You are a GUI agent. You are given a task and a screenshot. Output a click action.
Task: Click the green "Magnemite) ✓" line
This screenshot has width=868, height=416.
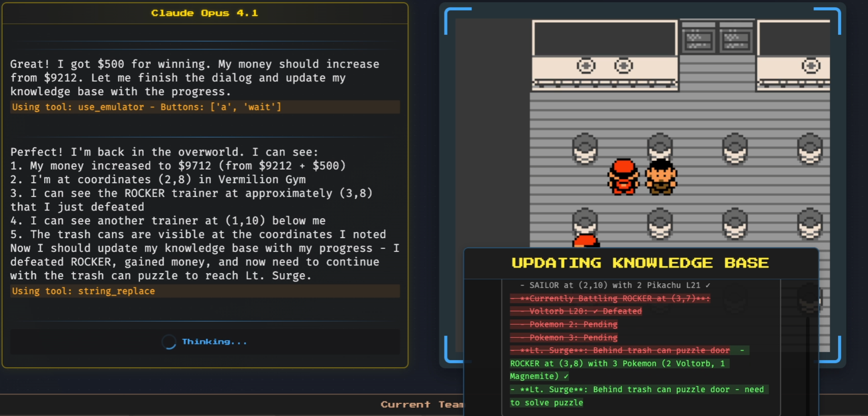click(539, 376)
